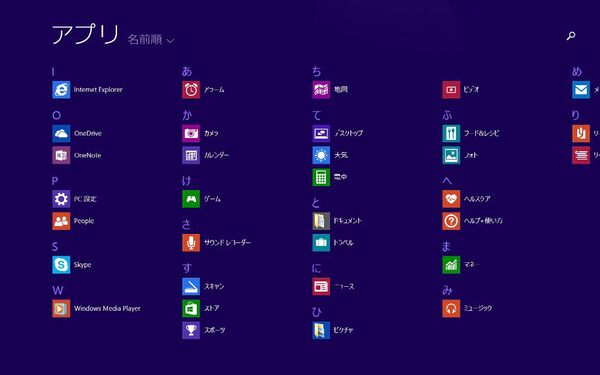The width and height of the screenshot is (600, 375).
Task: Select the "ふ" group header
Action: 447,115
